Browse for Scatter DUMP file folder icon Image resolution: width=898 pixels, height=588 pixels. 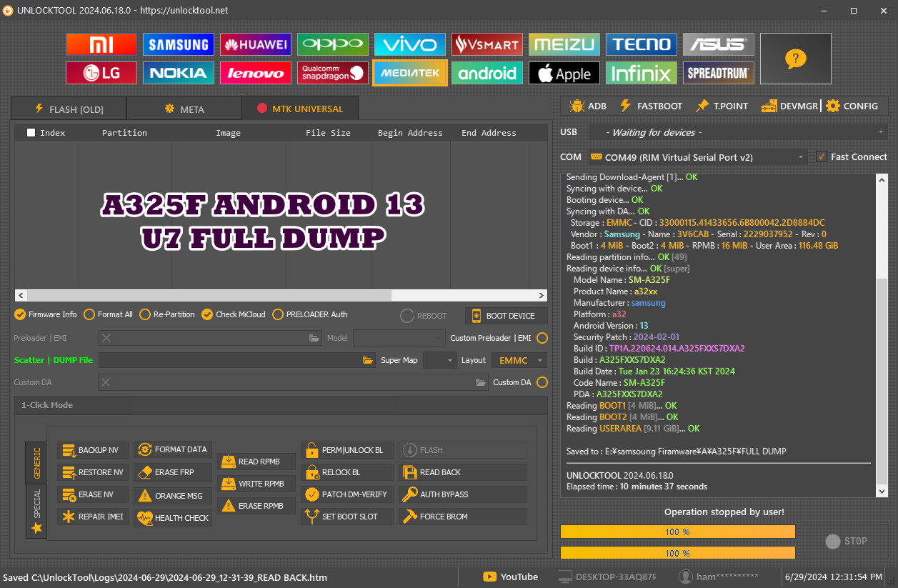[x=368, y=360]
